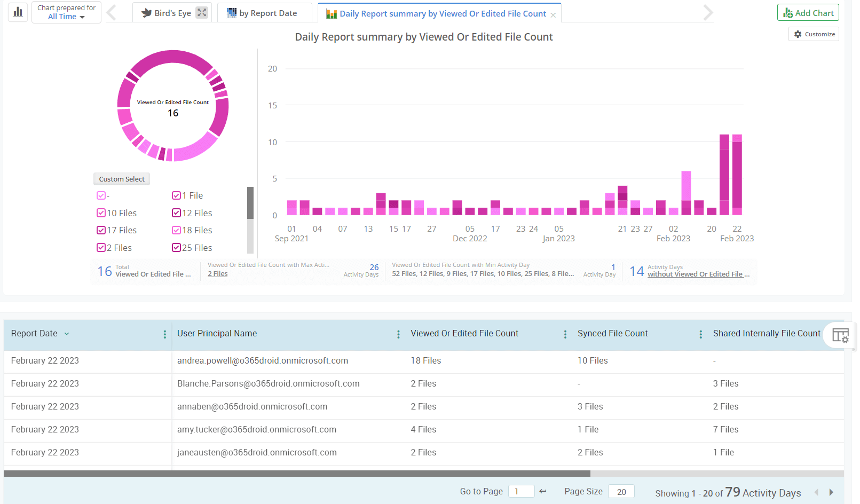Open the 2 Files activity link

pos(217,273)
